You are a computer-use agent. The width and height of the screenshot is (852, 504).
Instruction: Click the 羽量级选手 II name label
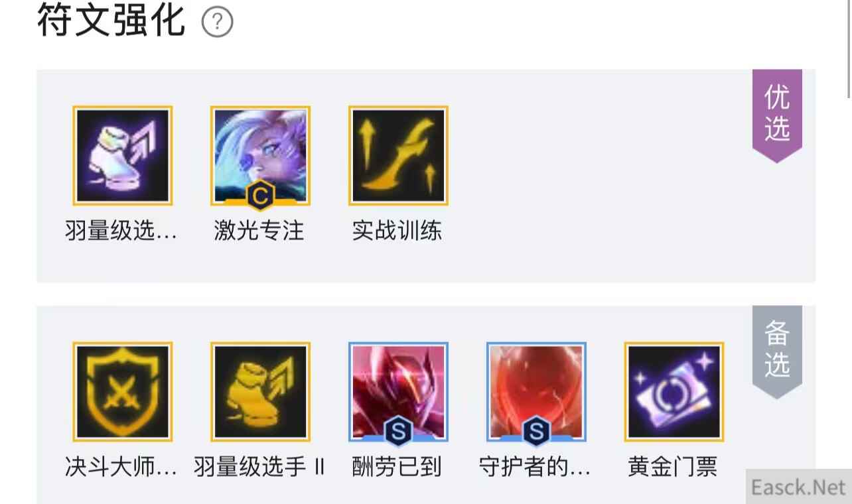click(259, 467)
